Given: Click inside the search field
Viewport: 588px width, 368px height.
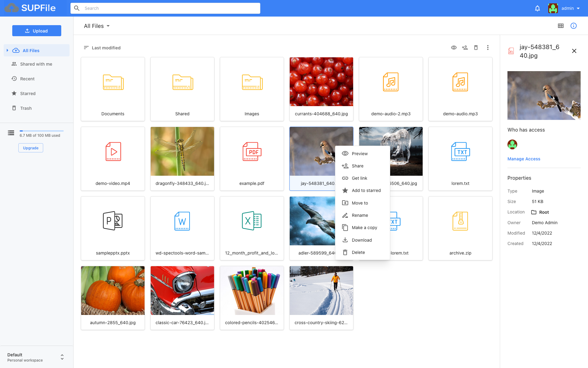Looking at the screenshot, I should click(x=165, y=8).
